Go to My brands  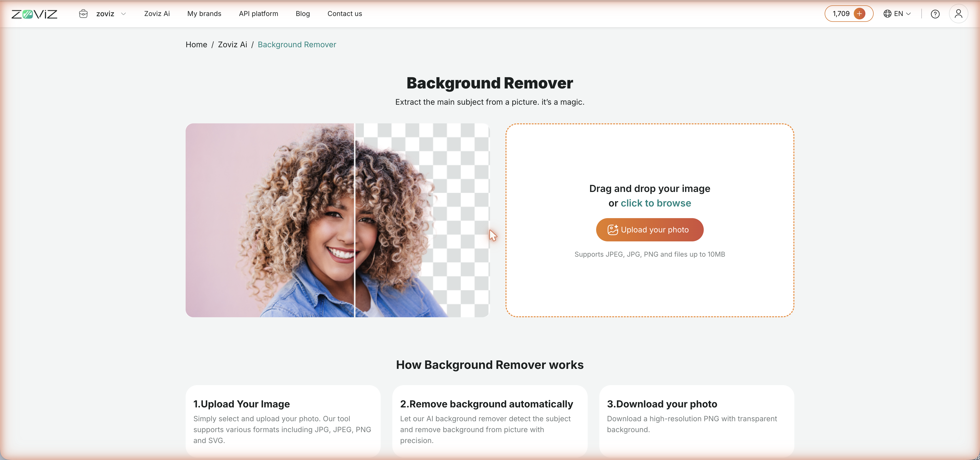pos(204,14)
